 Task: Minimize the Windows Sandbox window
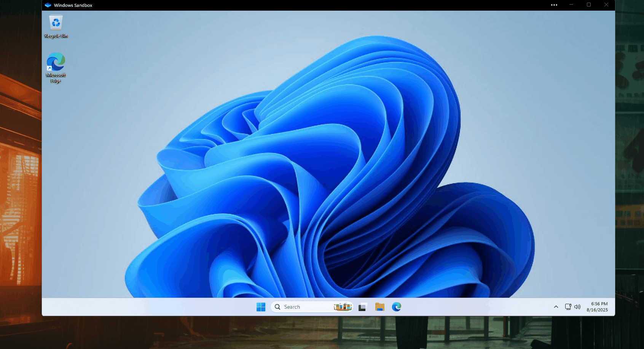click(x=571, y=5)
